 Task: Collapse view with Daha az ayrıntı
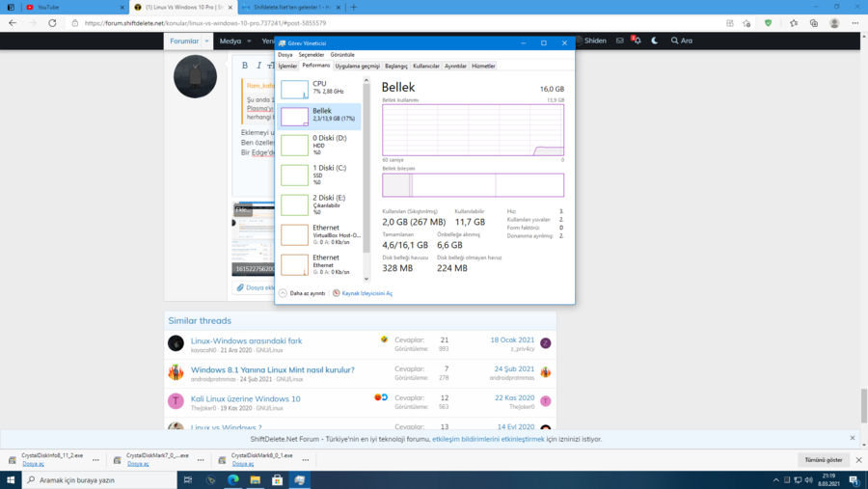click(x=302, y=293)
